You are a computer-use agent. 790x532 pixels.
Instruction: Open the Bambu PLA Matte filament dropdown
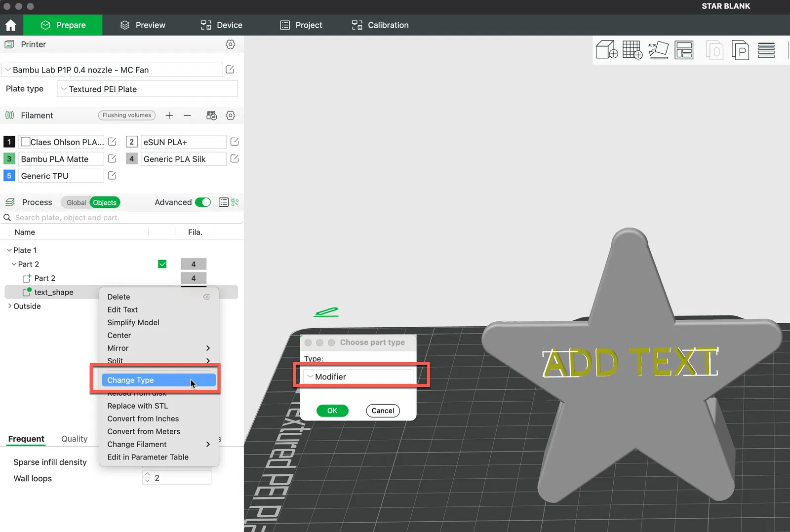(61, 159)
